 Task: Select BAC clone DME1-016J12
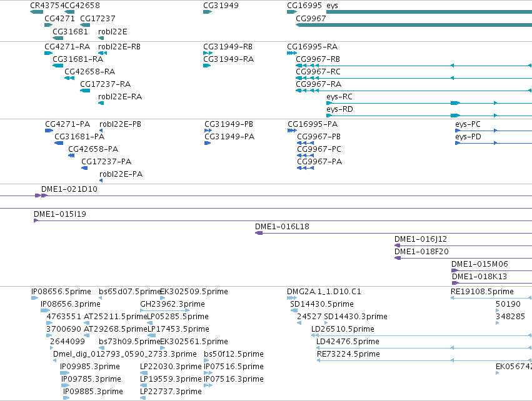pos(421,239)
